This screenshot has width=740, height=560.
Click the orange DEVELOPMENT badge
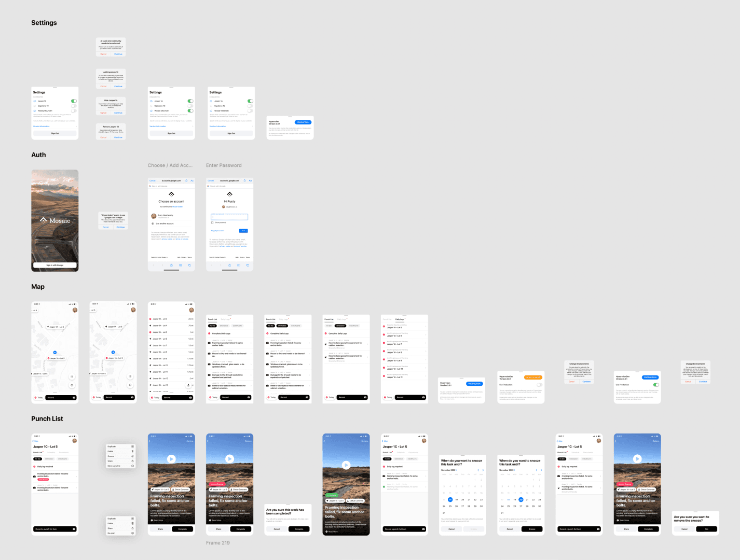[x=533, y=377]
